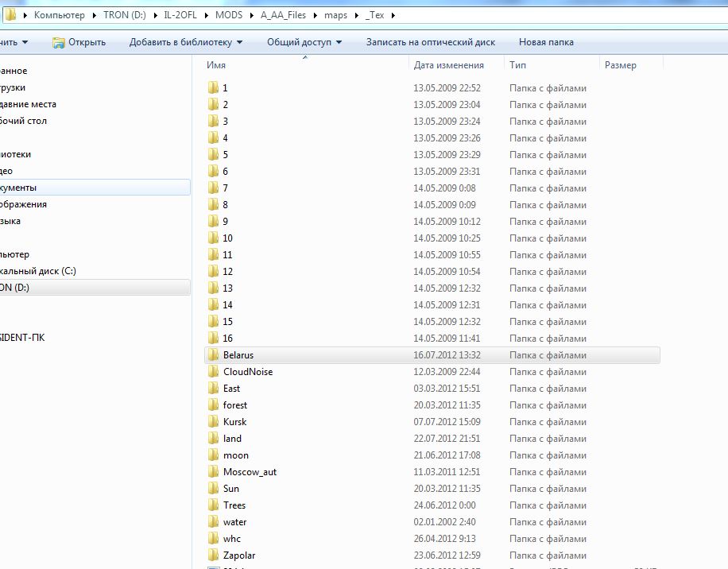Go to IL-2OFL in the address bar
Screen dimensions: 728x569
click(x=180, y=15)
